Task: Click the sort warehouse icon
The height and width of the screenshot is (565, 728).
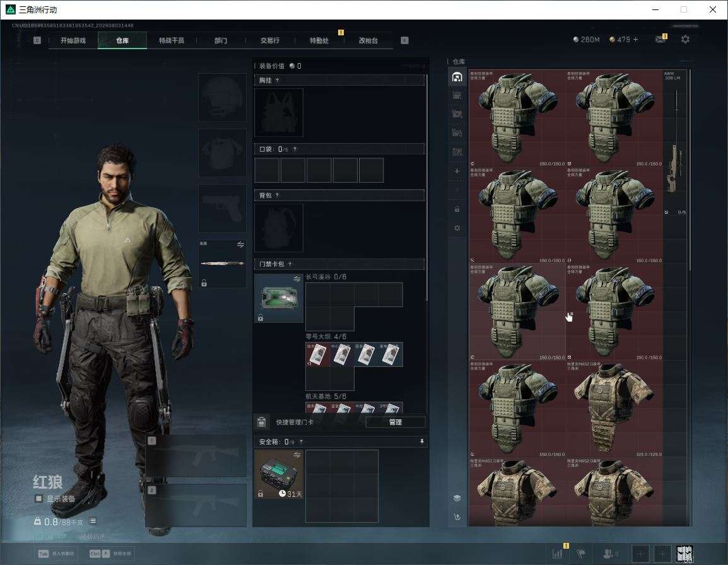Action: [x=457, y=517]
